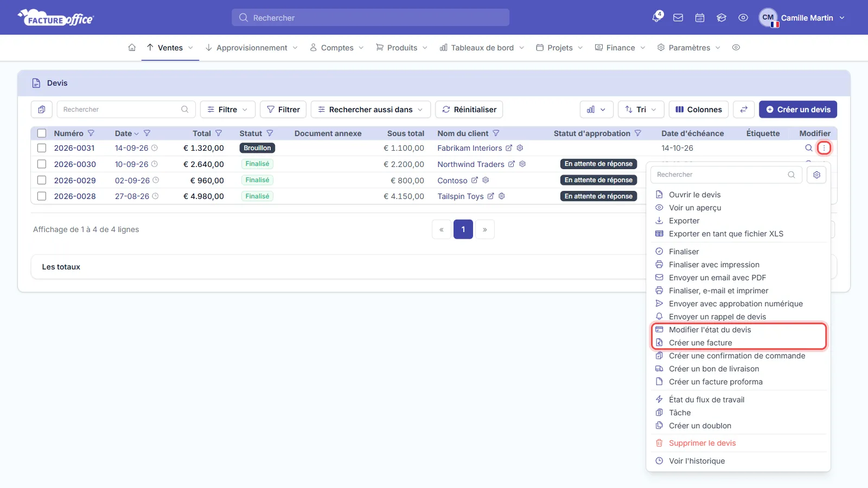This screenshot has width=868, height=488.
Task: Open the Colonnes button
Action: [699, 110]
